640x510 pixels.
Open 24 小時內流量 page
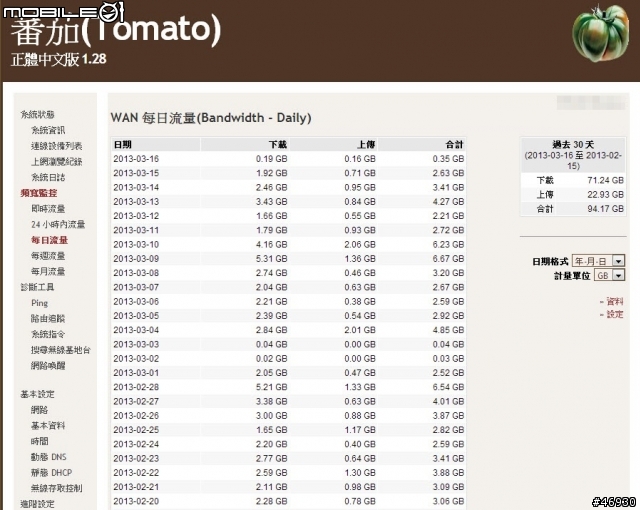click(58, 224)
